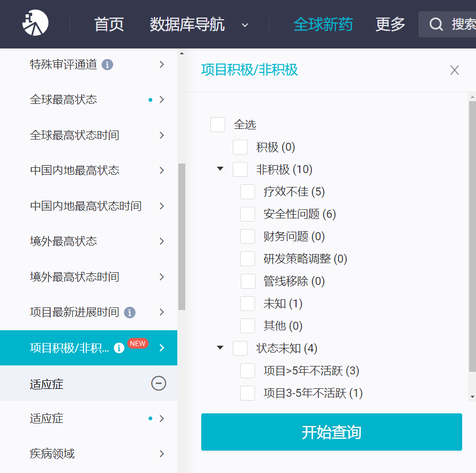Screen dimensions: 476x473
Task: Click the search magnifier icon
Action: pos(436,25)
